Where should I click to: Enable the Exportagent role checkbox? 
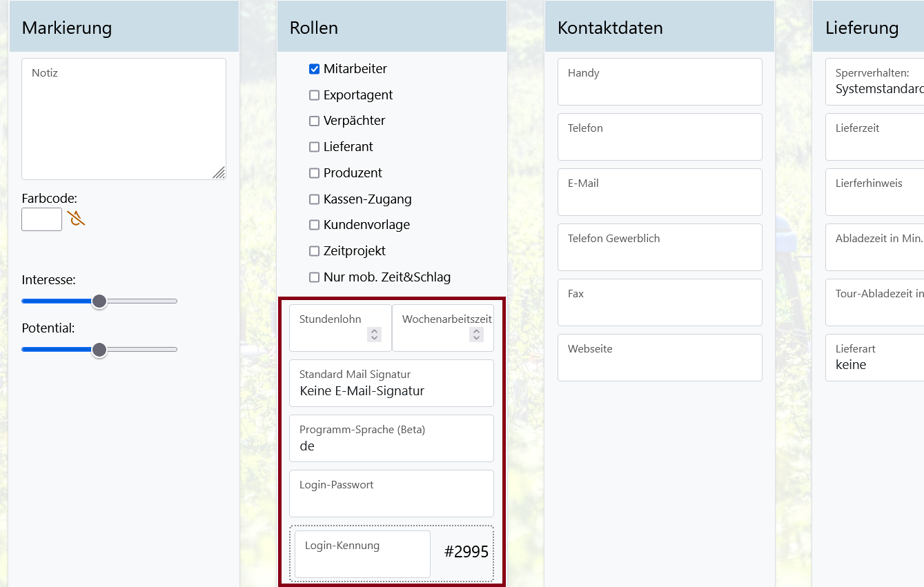[x=315, y=95]
